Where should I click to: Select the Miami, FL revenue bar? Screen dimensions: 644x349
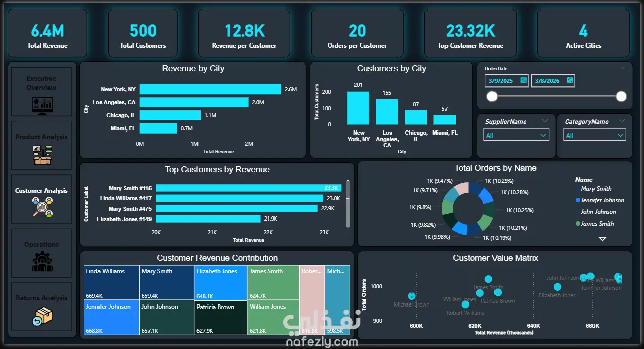(159, 128)
